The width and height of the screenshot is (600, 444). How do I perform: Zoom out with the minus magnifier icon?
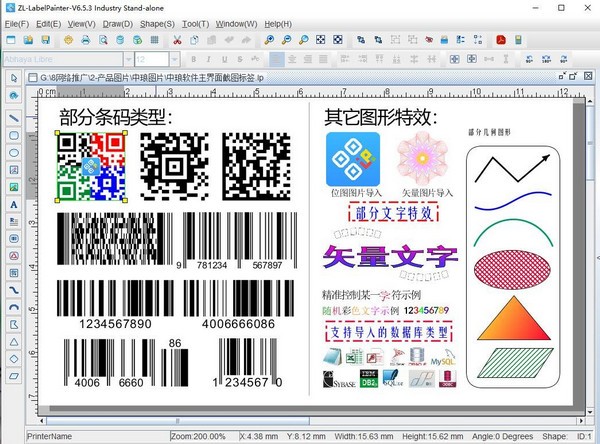286,40
